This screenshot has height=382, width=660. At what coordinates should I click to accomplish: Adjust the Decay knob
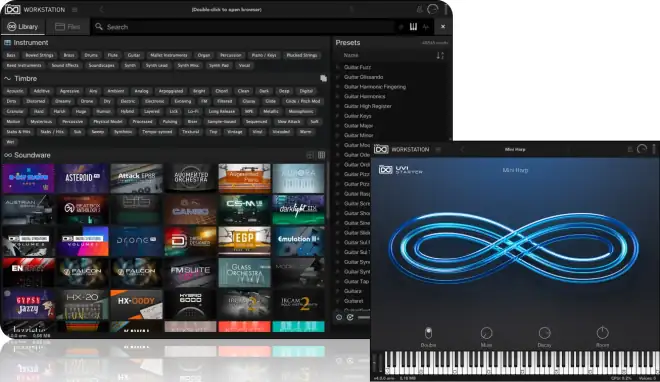pos(544,333)
